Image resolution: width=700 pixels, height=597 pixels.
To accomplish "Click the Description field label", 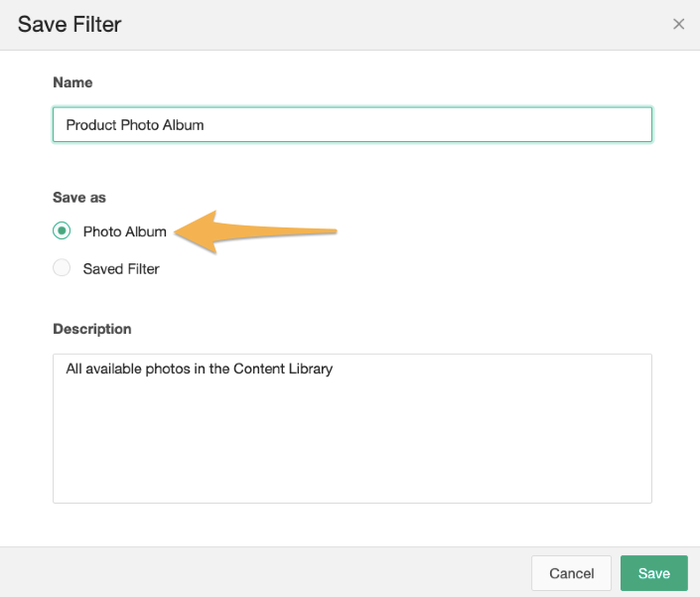I will click(92, 329).
